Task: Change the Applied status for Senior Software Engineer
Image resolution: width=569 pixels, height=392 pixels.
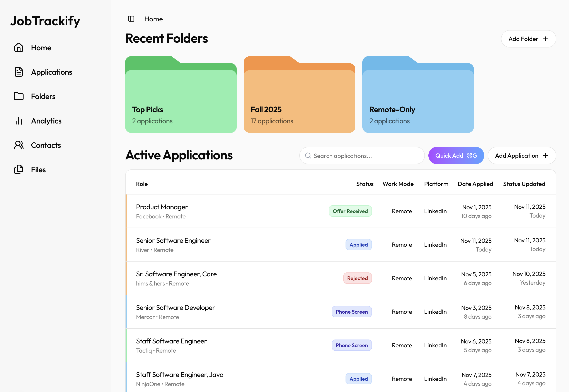Action: pos(359,245)
